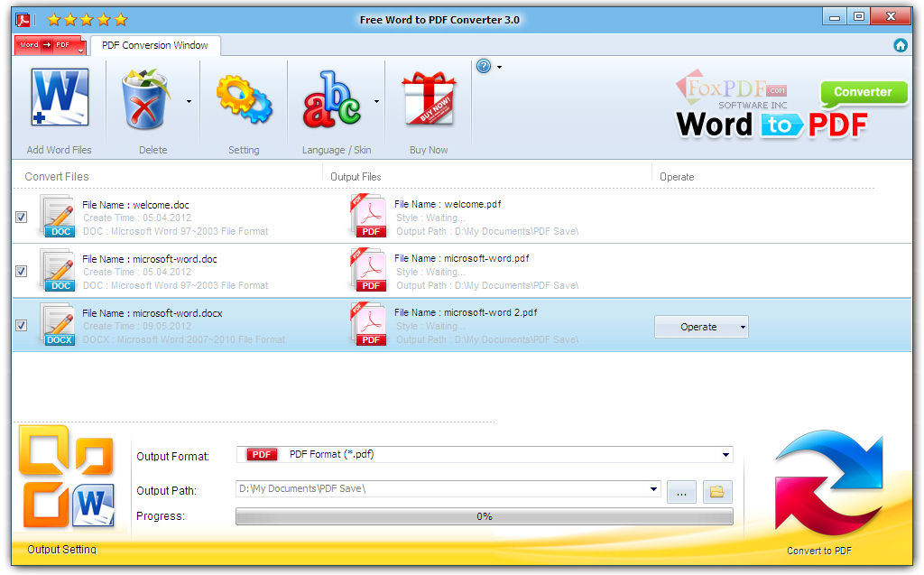This screenshot has width=924, height=575.
Task: Click the PDF icon for microsoft-word.pdf
Action: coord(368,270)
